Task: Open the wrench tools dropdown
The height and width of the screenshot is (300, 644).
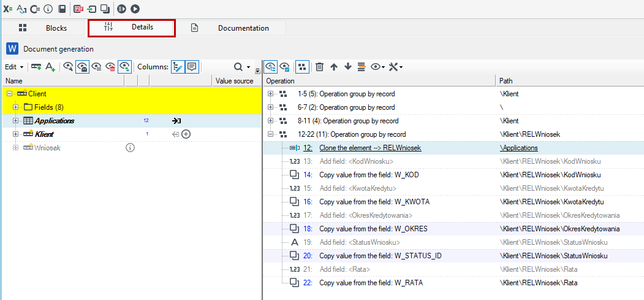Action: [x=395, y=67]
